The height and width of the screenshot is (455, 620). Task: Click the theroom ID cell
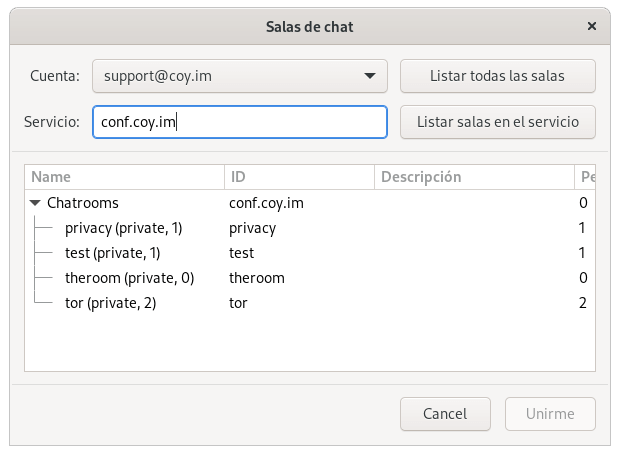pos(257,278)
